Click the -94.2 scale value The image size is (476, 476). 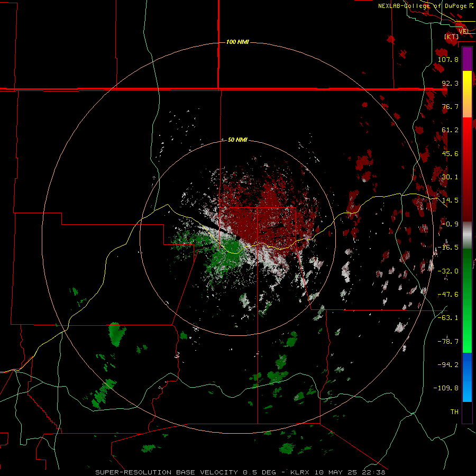(x=448, y=364)
